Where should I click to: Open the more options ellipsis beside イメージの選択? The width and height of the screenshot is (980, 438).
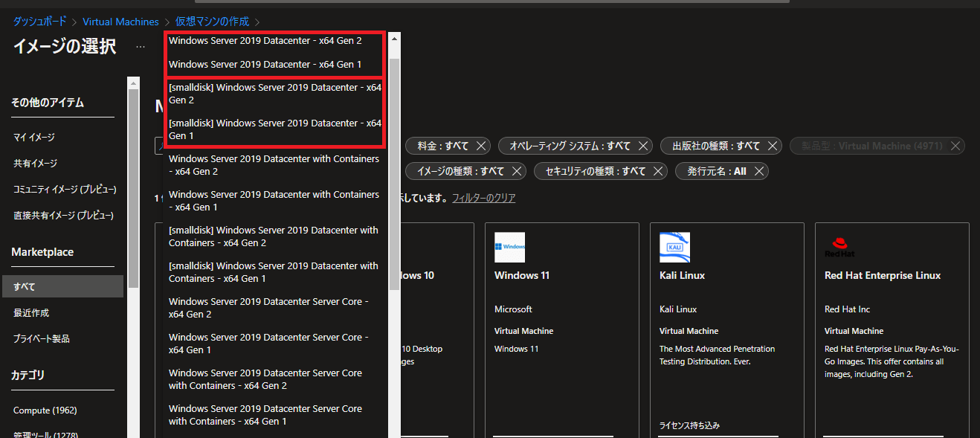click(x=141, y=46)
